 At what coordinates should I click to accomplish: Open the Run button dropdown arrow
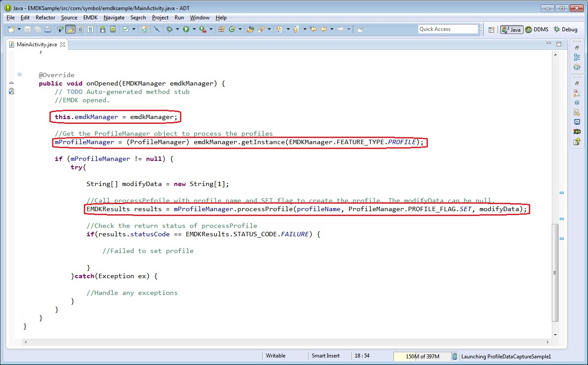[194, 29]
